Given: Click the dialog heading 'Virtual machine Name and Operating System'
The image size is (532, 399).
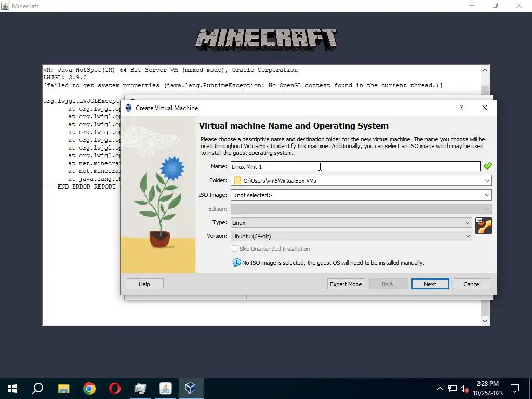Looking at the screenshot, I should (x=294, y=126).
